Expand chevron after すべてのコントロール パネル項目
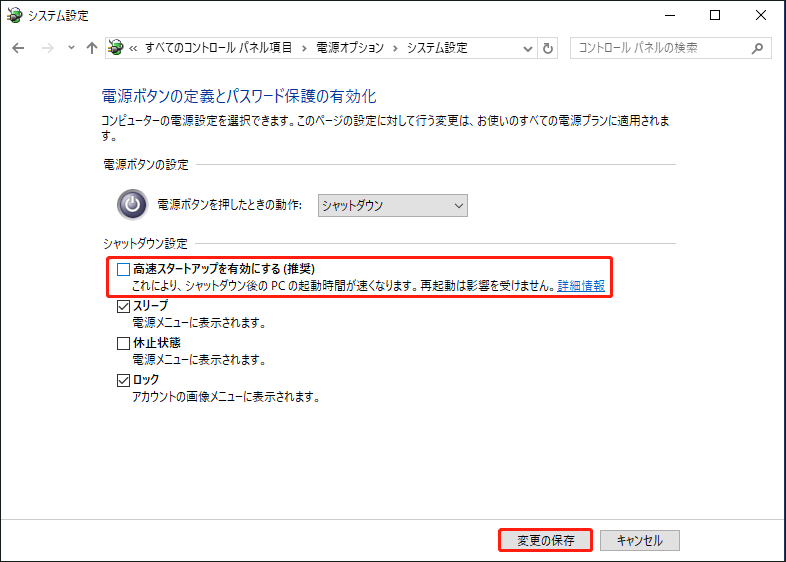The width and height of the screenshot is (786, 562). pos(304,48)
